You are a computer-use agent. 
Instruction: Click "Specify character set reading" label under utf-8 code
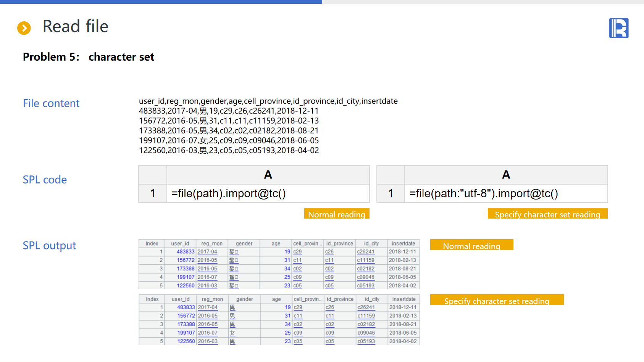pyautogui.click(x=547, y=214)
